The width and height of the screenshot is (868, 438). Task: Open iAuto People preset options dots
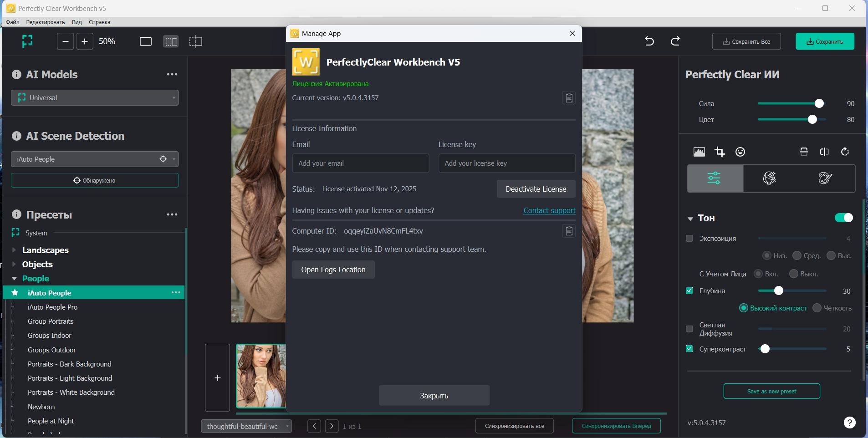(176, 293)
